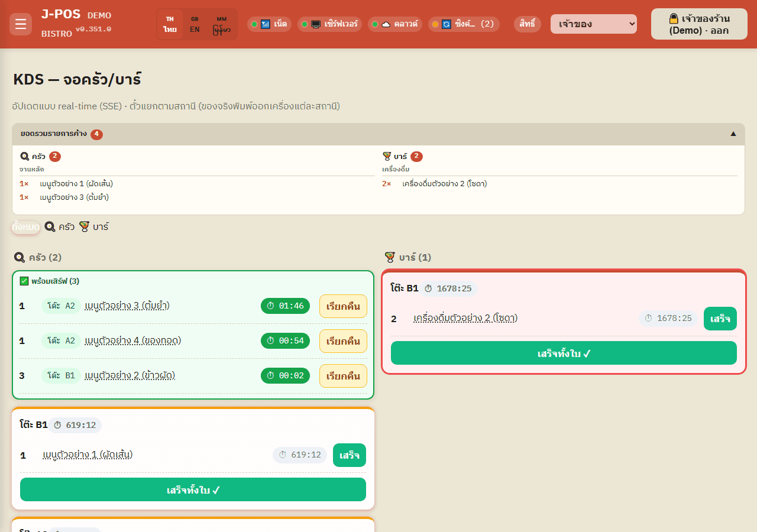
Task: Click the 1678:25 timer on soda item
Action: click(x=668, y=319)
